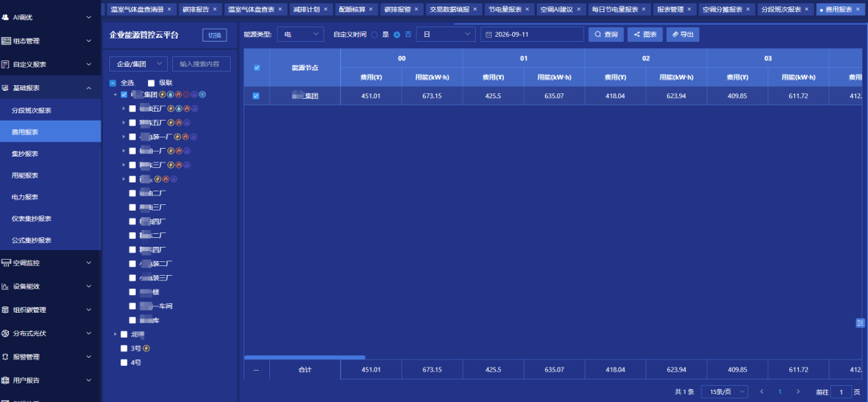
Task: Uncheck the 集团 node in the tree
Action: click(x=124, y=94)
